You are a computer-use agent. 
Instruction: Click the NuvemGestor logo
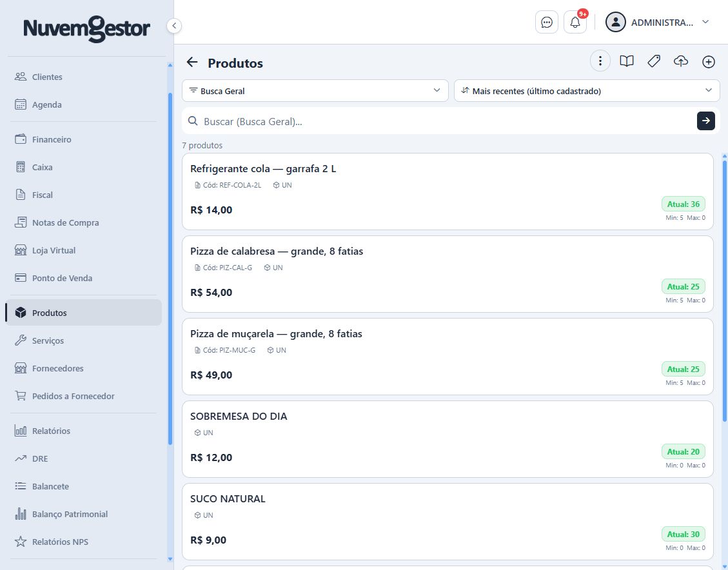tap(87, 28)
